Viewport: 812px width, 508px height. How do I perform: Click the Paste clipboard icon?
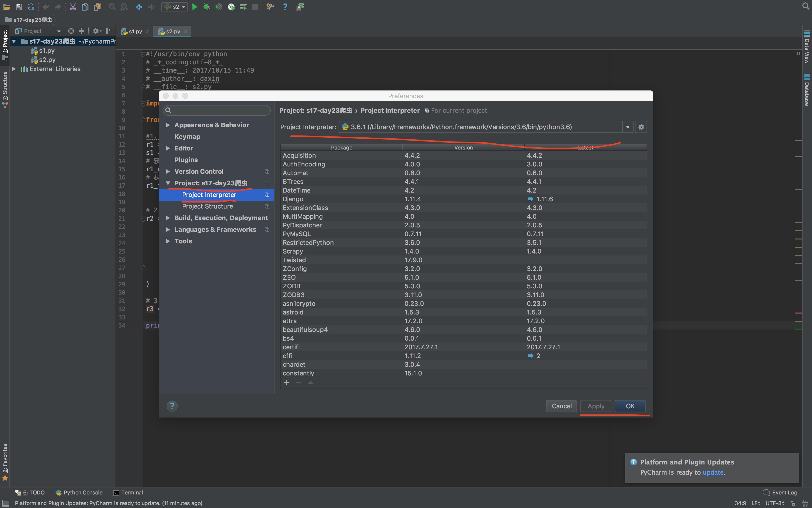97,7
